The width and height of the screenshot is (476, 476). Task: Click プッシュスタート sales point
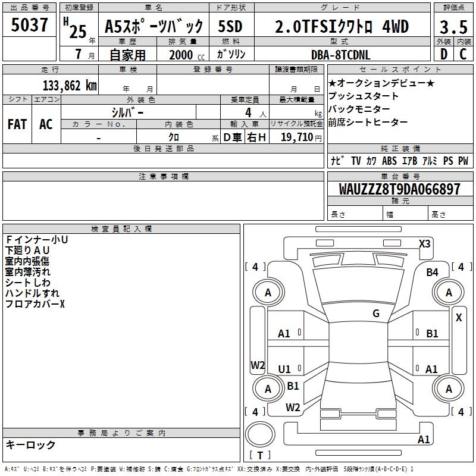point(364,96)
